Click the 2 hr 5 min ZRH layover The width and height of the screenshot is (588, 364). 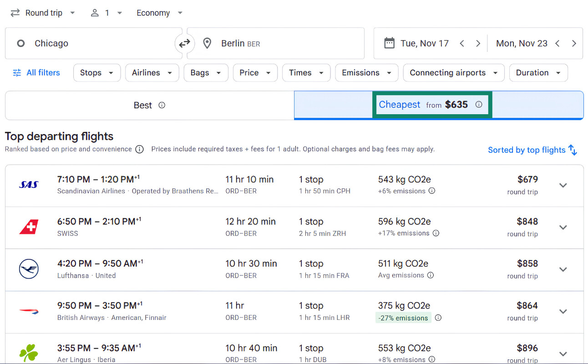pos(322,233)
